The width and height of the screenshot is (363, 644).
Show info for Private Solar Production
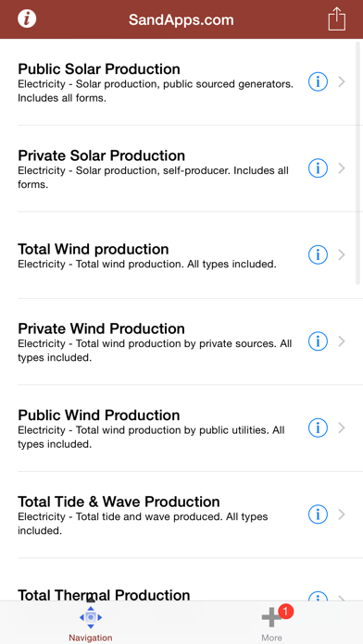[318, 168]
